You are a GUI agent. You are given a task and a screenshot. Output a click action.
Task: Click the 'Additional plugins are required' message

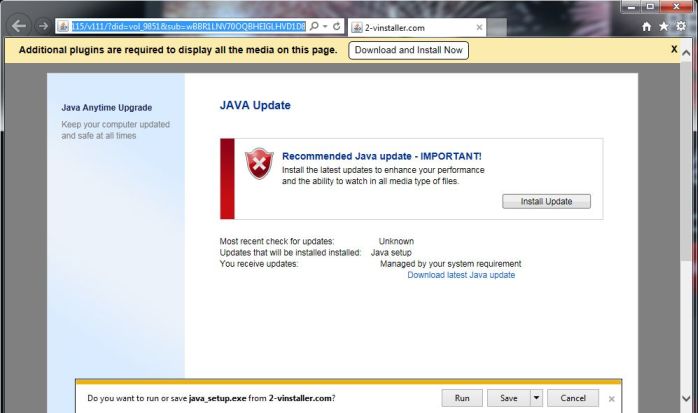(x=178, y=50)
